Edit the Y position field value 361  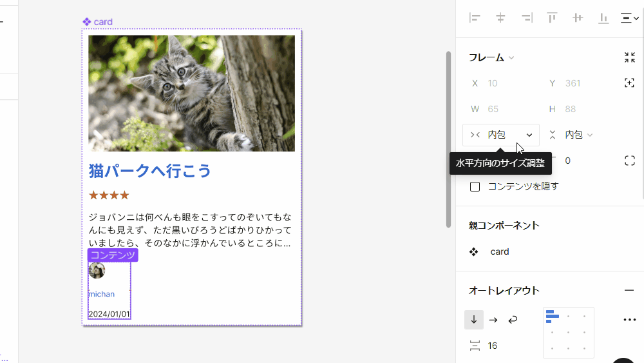point(573,83)
